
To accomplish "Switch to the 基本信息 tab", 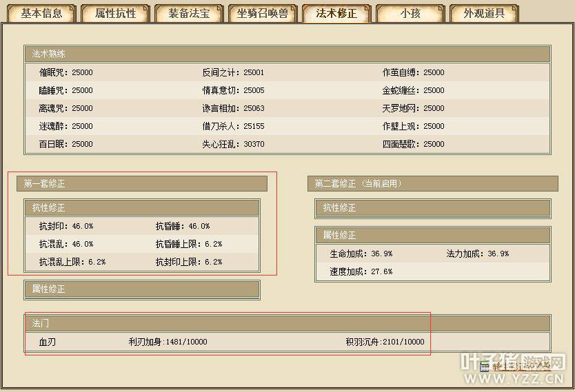I will [41, 13].
